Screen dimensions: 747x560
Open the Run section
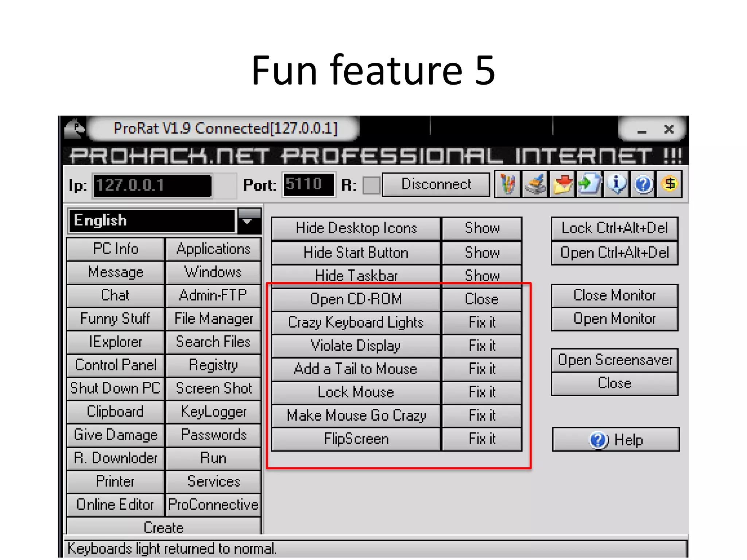tap(213, 459)
